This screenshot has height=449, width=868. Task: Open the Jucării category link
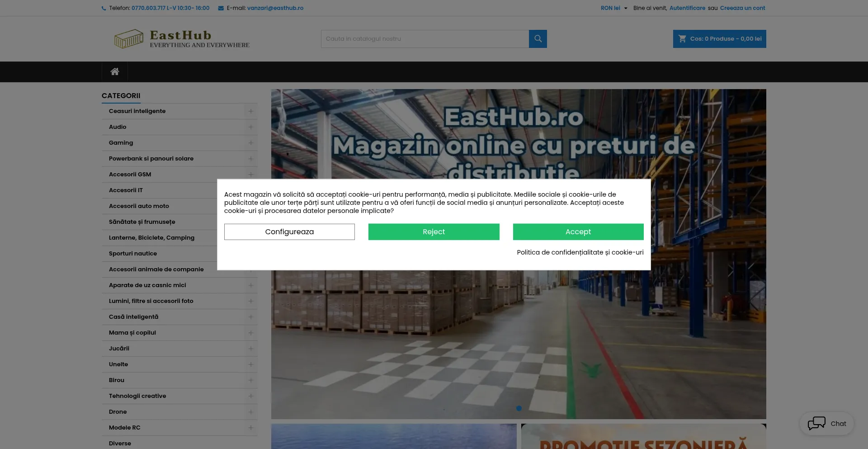tap(119, 349)
